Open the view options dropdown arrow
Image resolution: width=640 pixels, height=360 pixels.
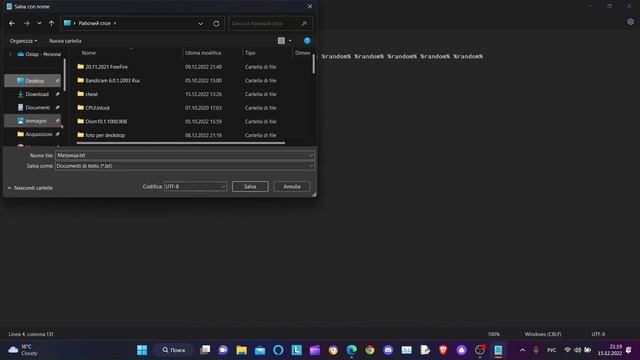(290, 41)
